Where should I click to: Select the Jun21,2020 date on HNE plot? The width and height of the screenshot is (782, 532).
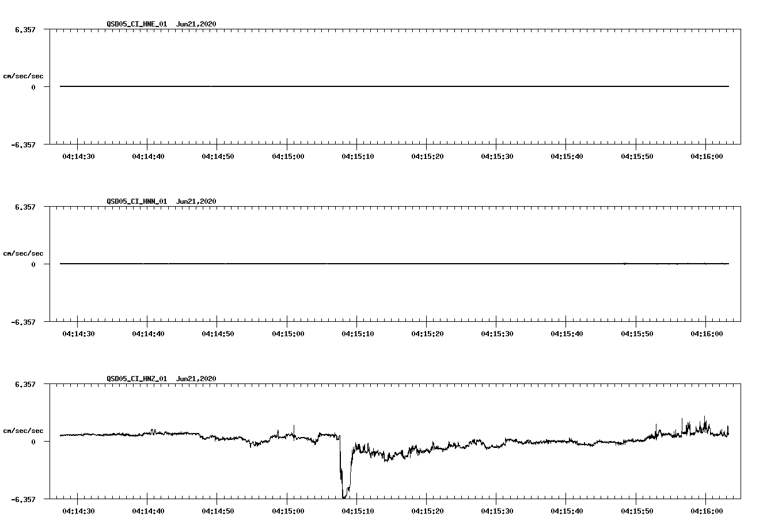coord(196,24)
